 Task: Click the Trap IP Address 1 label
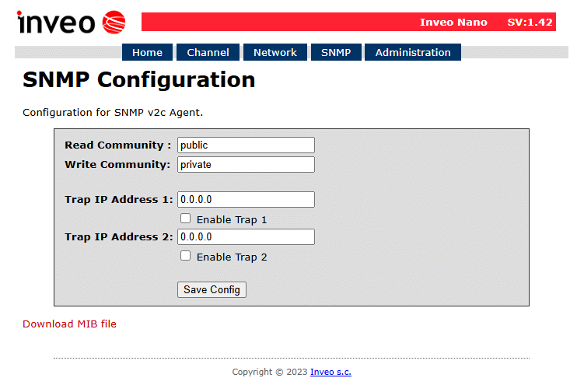[x=118, y=200]
